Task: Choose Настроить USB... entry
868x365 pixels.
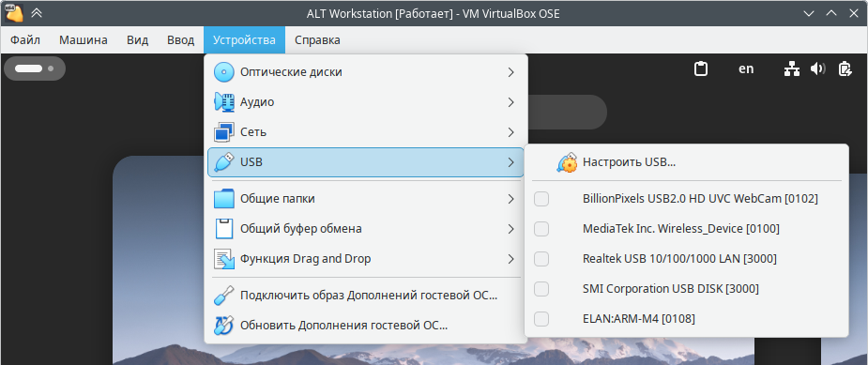Action: click(687, 162)
